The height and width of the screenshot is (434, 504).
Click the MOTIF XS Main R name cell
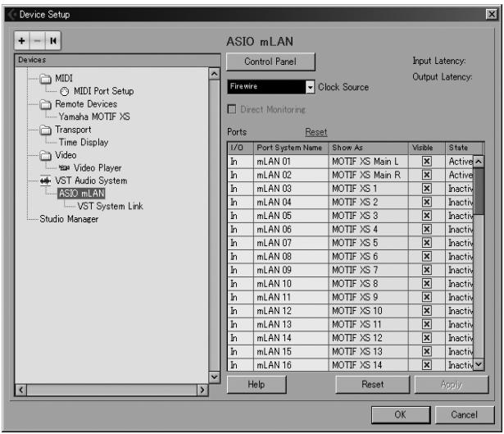pyautogui.click(x=368, y=175)
